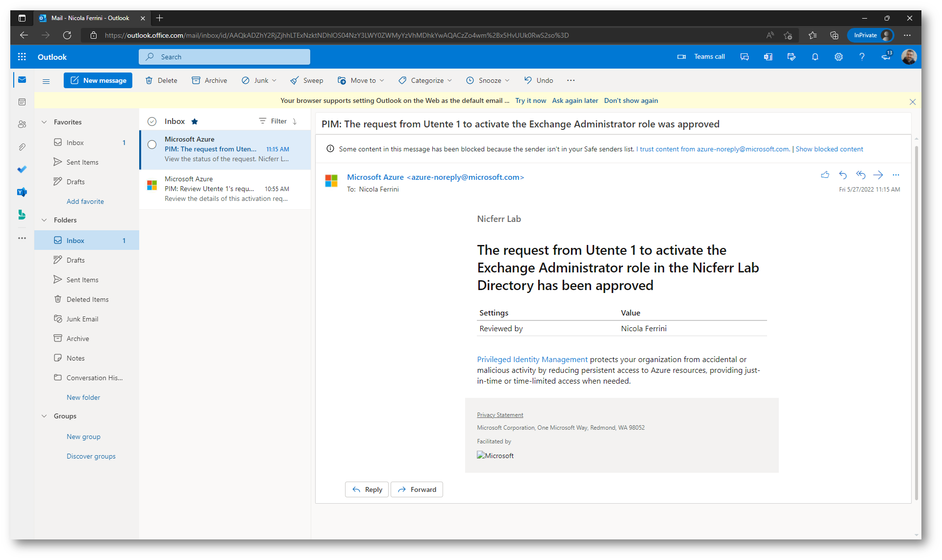Click Try it now in banner

(530, 100)
